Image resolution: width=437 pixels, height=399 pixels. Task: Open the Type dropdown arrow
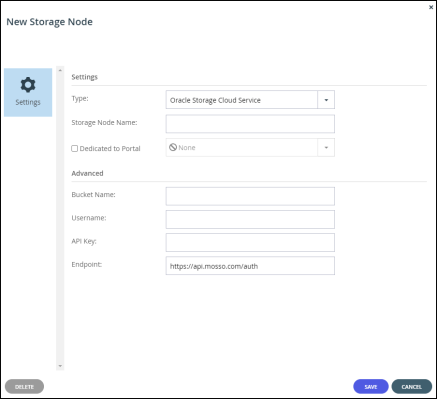(326, 100)
